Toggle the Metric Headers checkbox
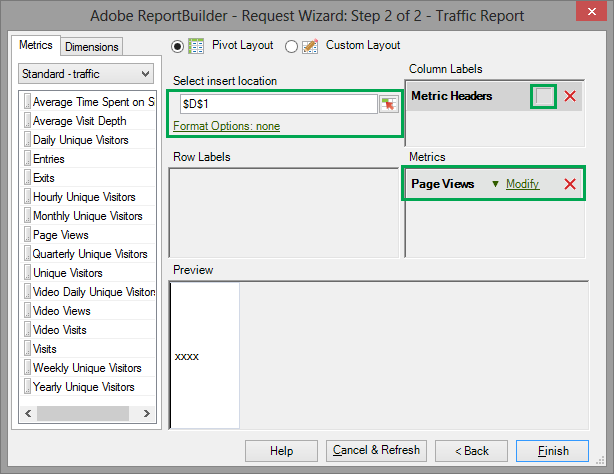Image resolution: width=614 pixels, height=474 pixels. click(544, 96)
